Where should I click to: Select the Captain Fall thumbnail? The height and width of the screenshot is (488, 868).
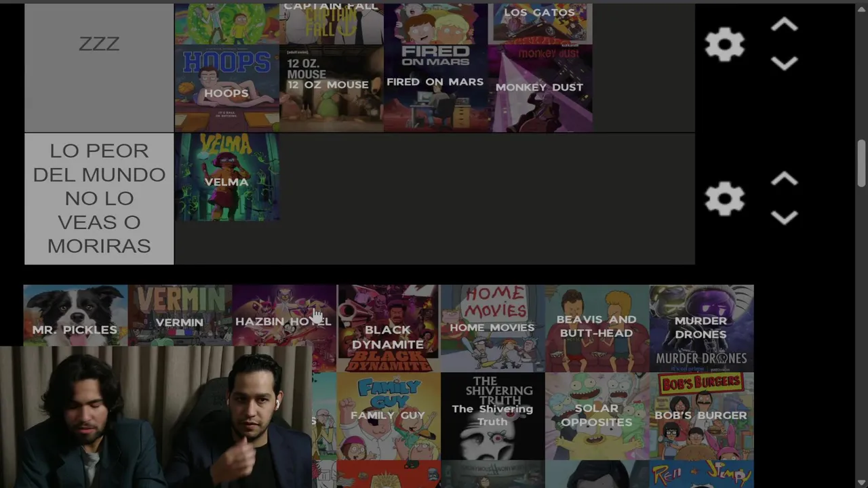pyautogui.click(x=331, y=24)
